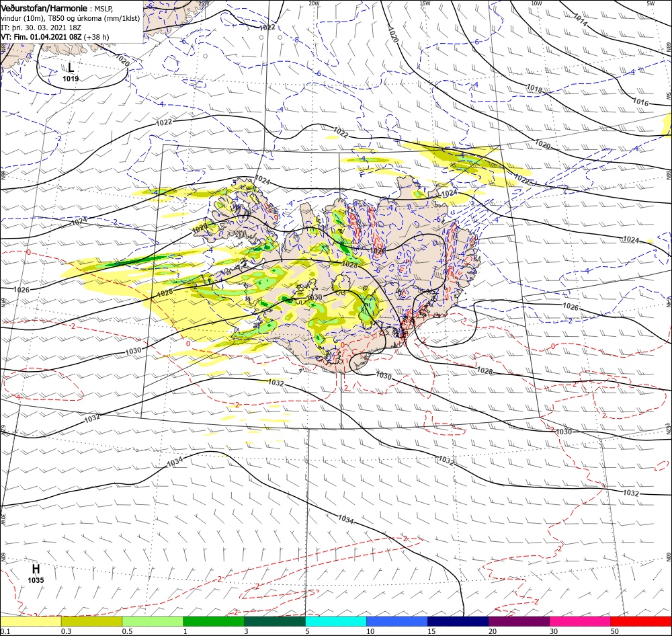672x636 pixels.
Task: Select the green 1–3 mm legend swatch
Action: [x=214, y=621]
